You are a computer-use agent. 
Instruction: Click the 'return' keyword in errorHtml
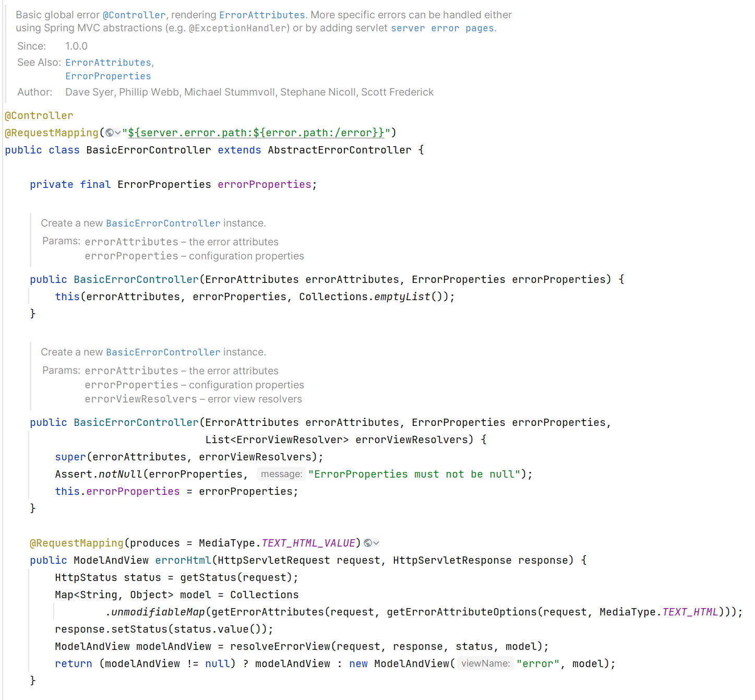coord(74,663)
